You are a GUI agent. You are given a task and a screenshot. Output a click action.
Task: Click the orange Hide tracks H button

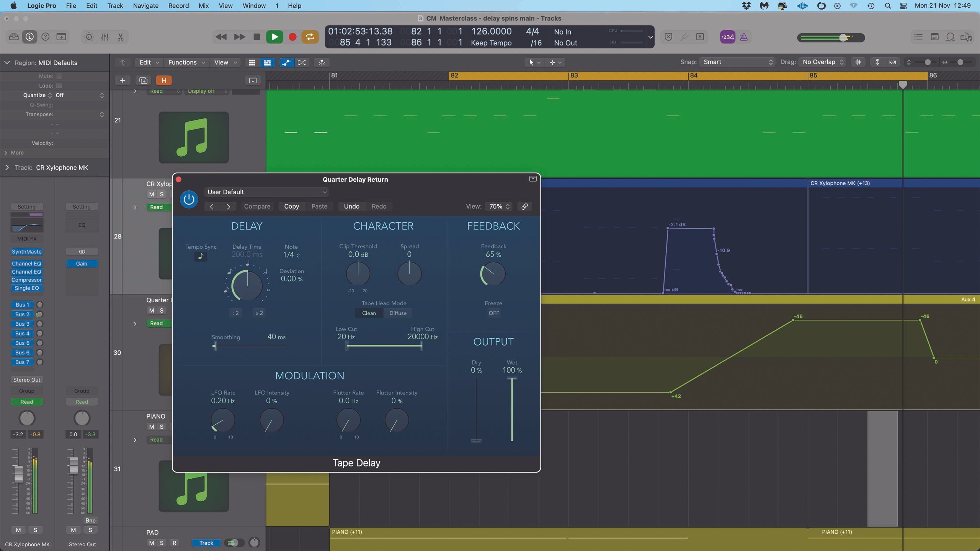163,80
